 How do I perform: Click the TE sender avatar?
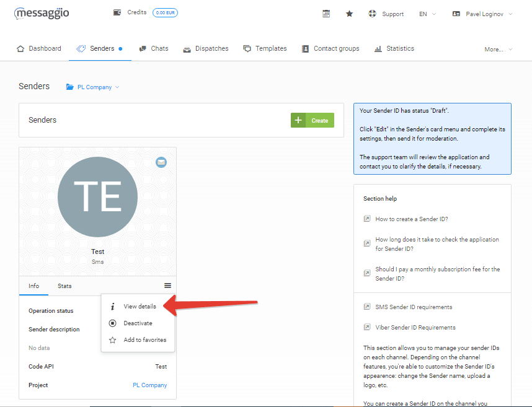click(x=98, y=197)
